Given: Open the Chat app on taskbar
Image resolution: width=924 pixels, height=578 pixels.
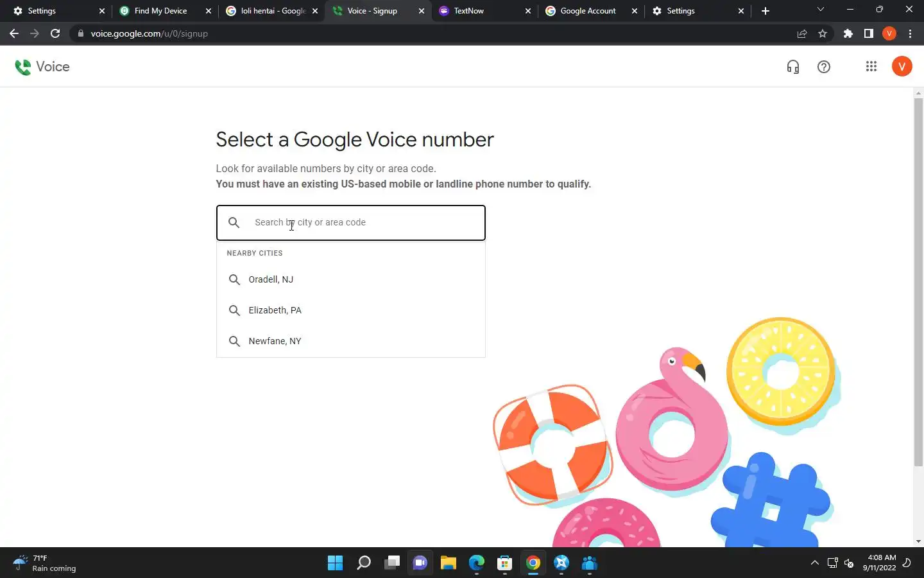Looking at the screenshot, I should pyautogui.click(x=420, y=563).
